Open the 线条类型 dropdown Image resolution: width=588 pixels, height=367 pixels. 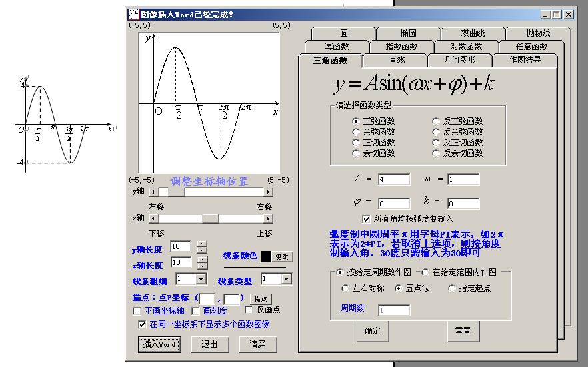pos(286,279)
